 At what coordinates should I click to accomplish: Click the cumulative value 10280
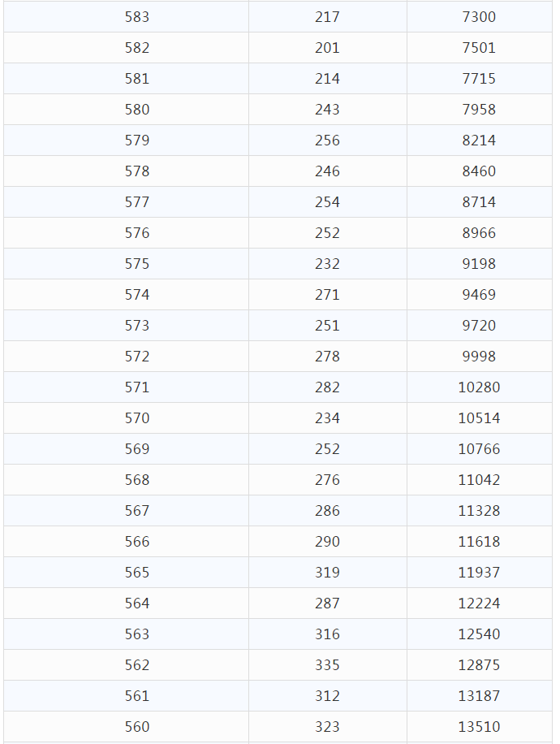pyautogui.click(x=479, y=387)
